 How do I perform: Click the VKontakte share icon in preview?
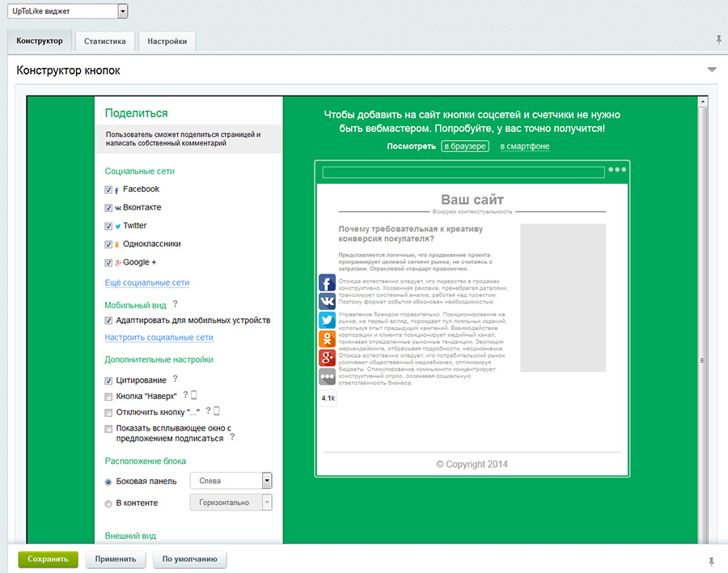(327, 302)
